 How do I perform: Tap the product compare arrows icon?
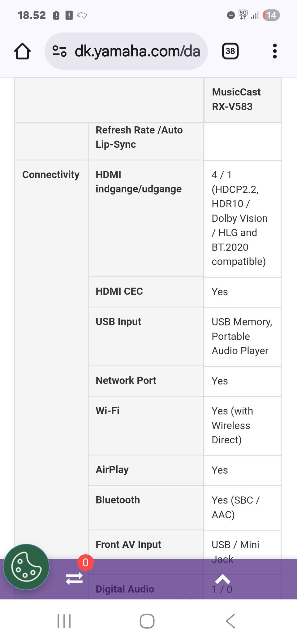click(x=74, y=578)
